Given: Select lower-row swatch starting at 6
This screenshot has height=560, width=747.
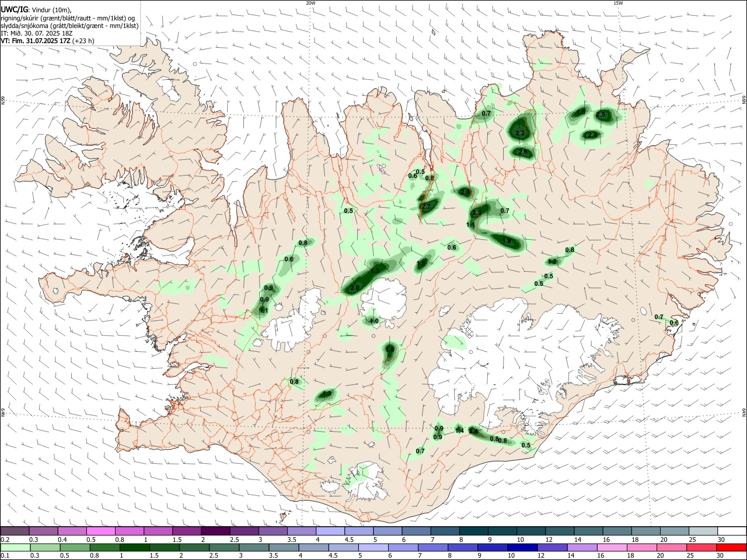Looking at the screenshot, I should [403, 547].
